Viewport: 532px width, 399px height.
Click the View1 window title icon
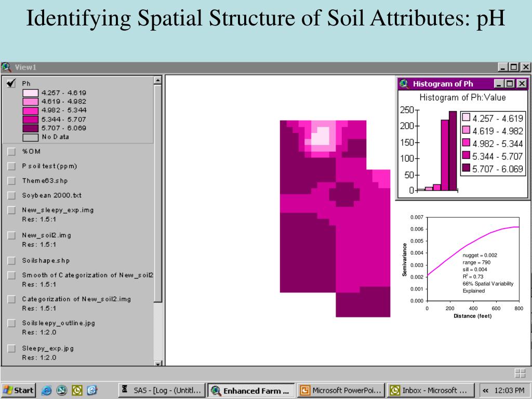coord(6,67)
